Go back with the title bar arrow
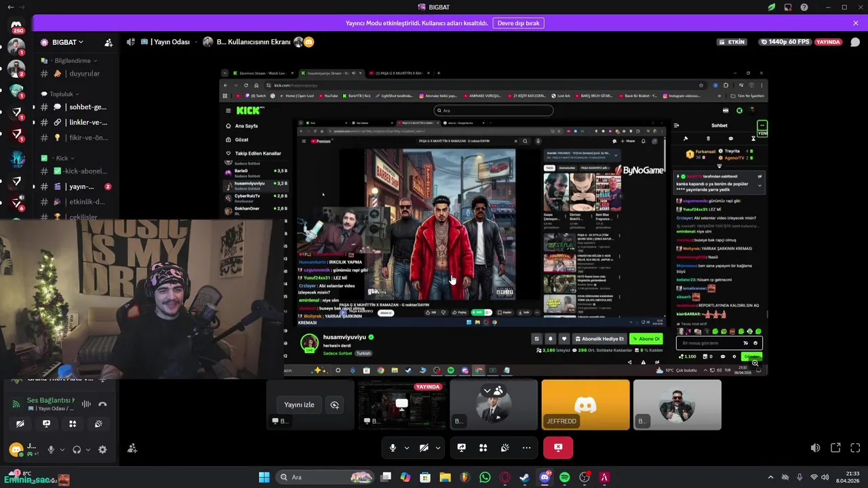This screenshot has height=488, width=868. click(10, 7)
